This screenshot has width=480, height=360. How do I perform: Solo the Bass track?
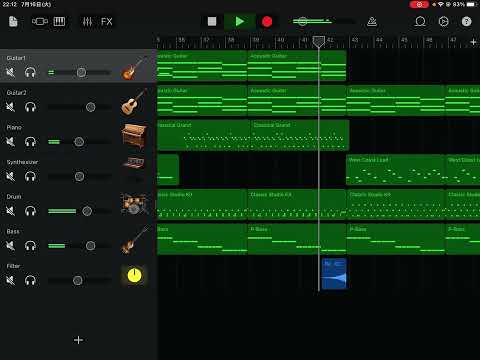point(30,246)
